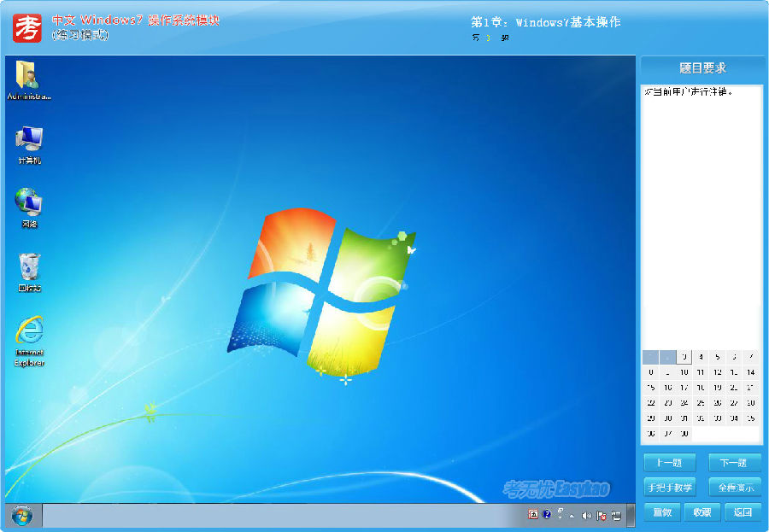
Task: Select question number 12 in grid
Action: 718,372
